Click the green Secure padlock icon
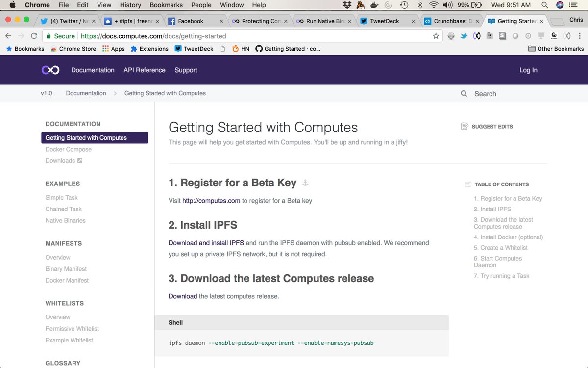Image resolution: width=588 pixels, height=368 pixels. coord(49,36)
